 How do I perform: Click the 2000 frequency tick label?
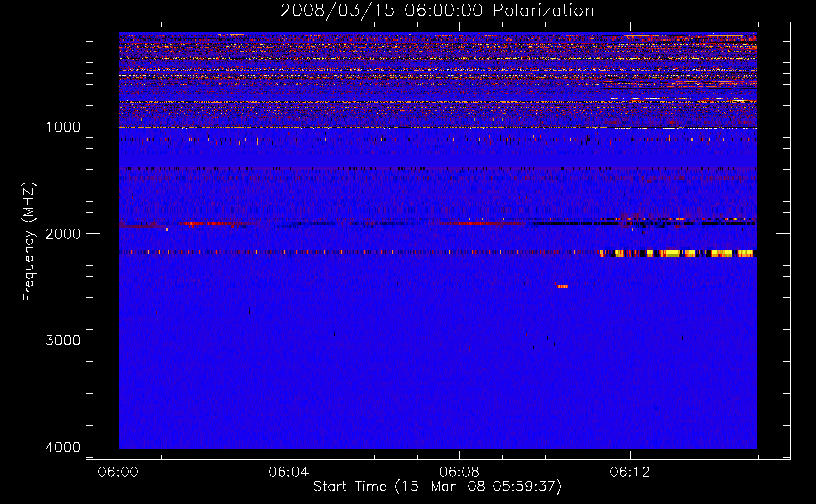(63, 233)
